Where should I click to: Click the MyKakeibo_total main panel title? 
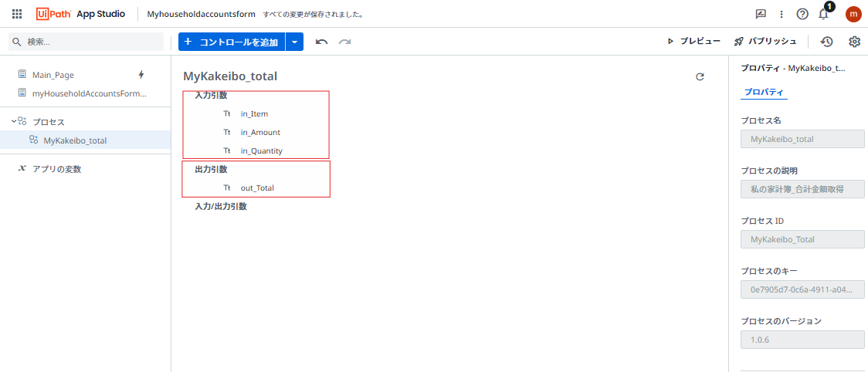point(230,76)
